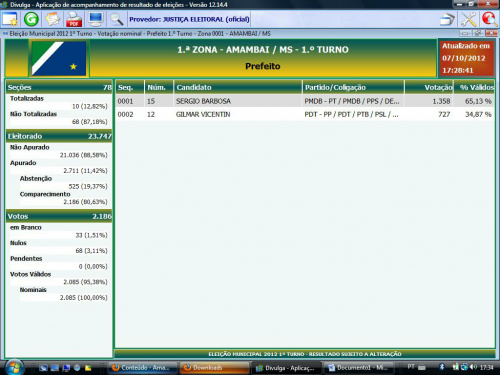Click the Não Apurado value 21.036
500x375 pixels.
coord(84,155)
